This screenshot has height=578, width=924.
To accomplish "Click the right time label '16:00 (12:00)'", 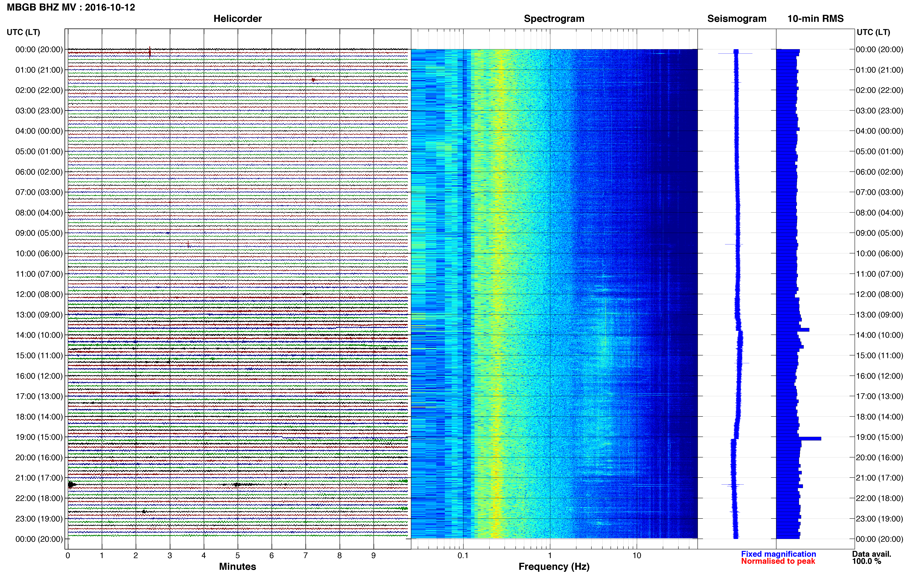I will coord(879,376).
